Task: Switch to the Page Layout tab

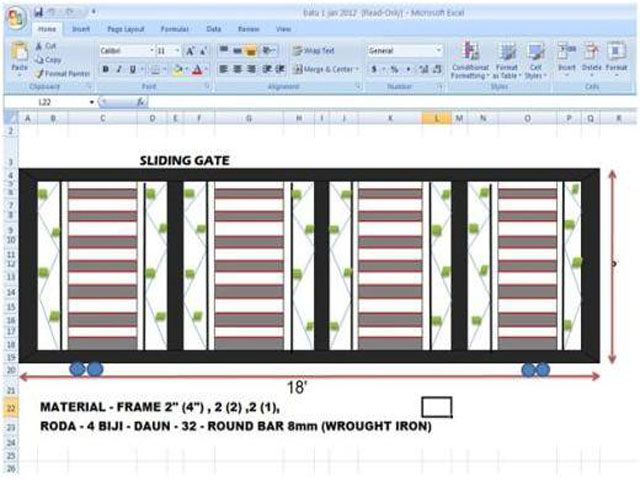Action: [x=127, y=30]
